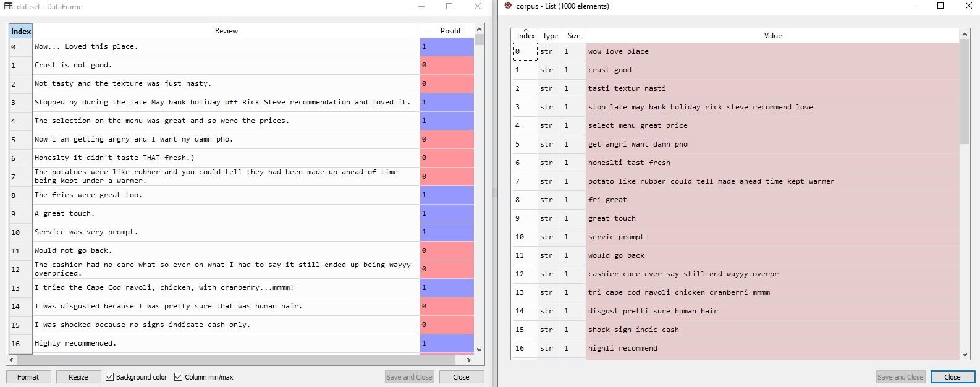Select review 'Honeslty it didn't taste THAT fresh.)'
Screen dimensions: 980x387
226,158
